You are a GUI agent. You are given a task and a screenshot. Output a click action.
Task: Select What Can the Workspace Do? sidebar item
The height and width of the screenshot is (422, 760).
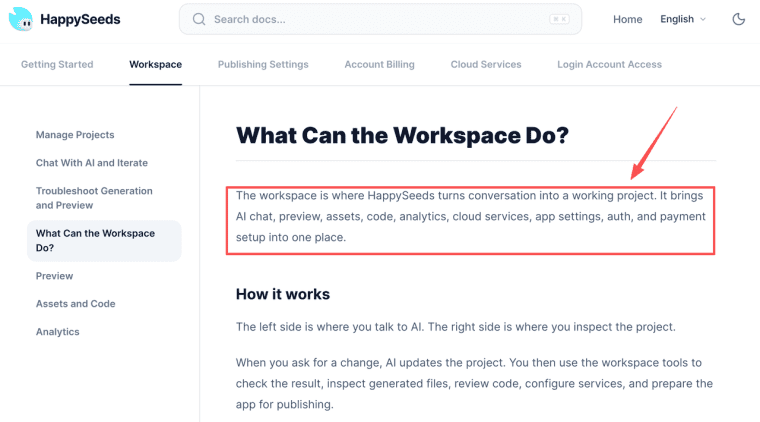click(104, 240)
